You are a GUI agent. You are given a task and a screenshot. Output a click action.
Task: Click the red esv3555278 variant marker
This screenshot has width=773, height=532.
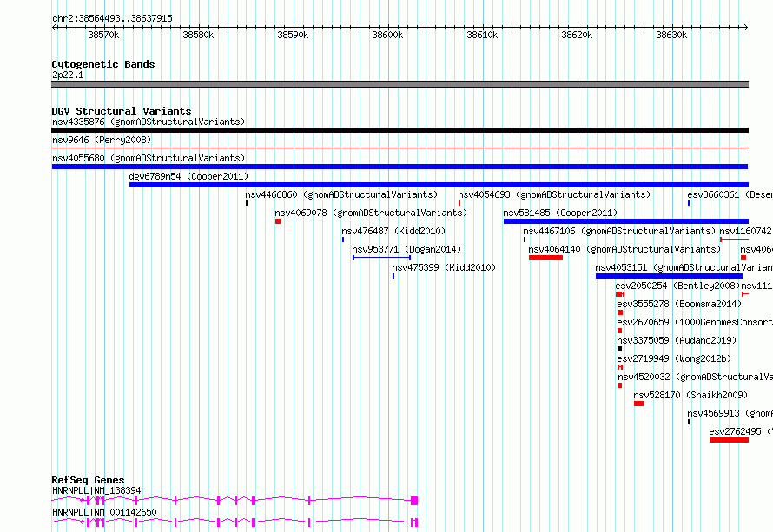[x=620, y=312]
